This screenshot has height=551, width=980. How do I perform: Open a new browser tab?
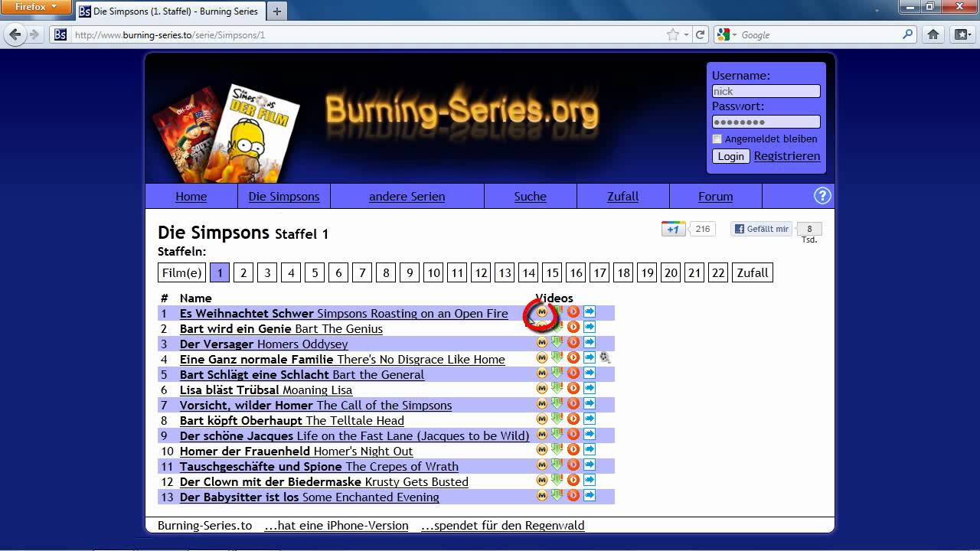277,11
